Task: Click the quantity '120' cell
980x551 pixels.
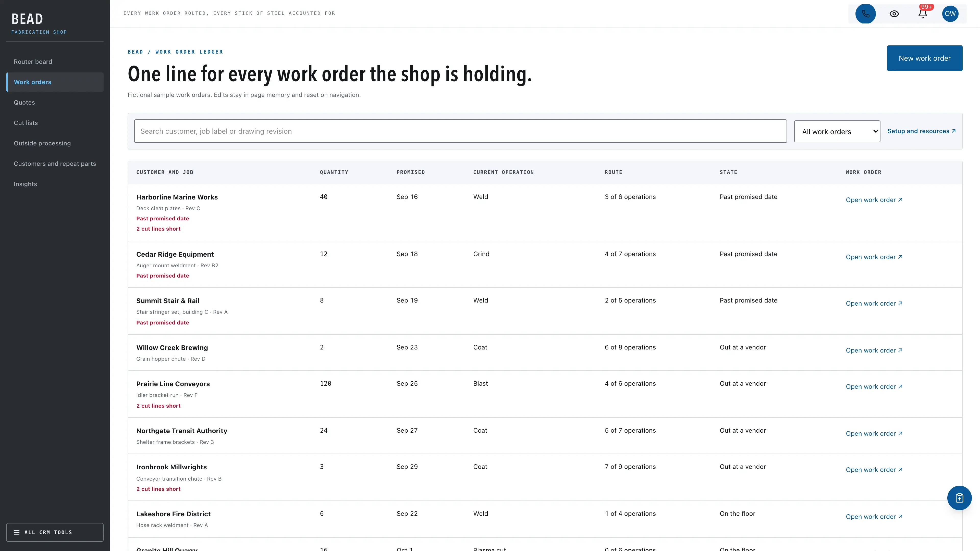Action: tap(326, 383)
